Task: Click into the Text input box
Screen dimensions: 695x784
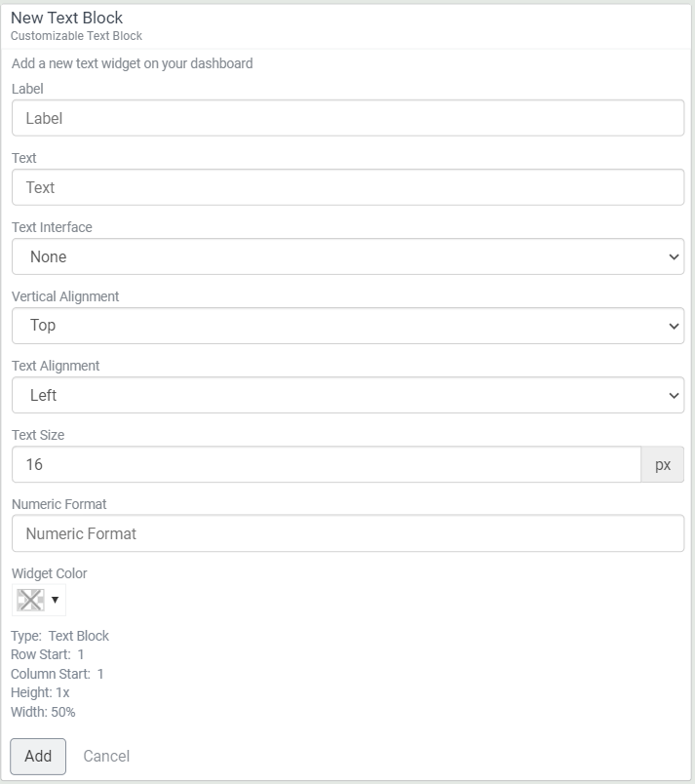Action: [348, 187]
